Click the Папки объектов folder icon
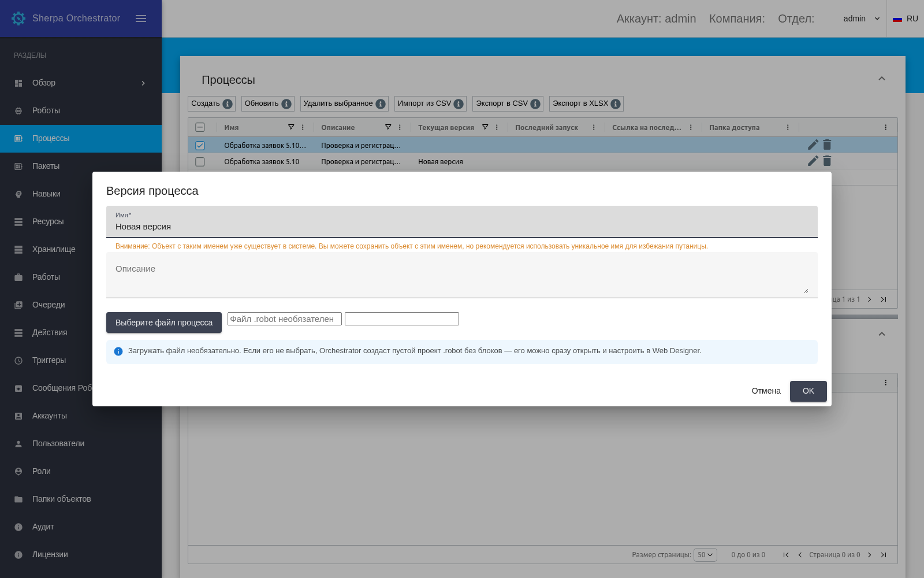Viewport: 924px width, 578px height. coord(18,499)
